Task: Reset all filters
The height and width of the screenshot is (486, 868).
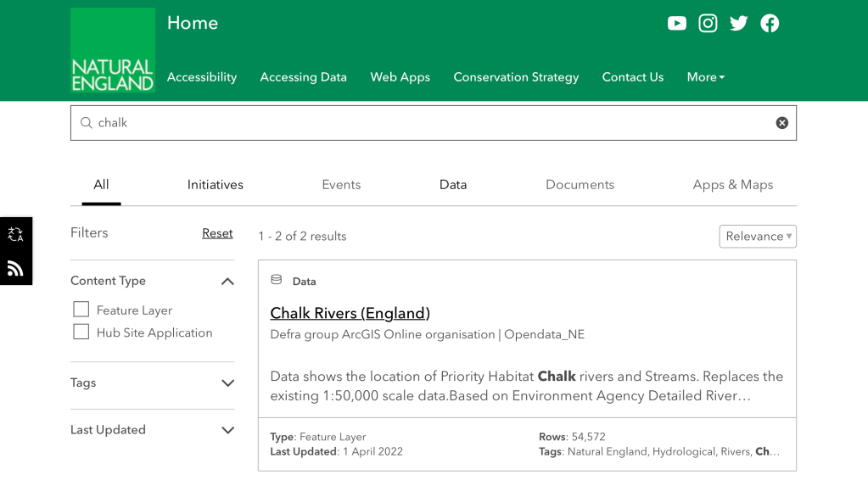Action: click(217, 233)
